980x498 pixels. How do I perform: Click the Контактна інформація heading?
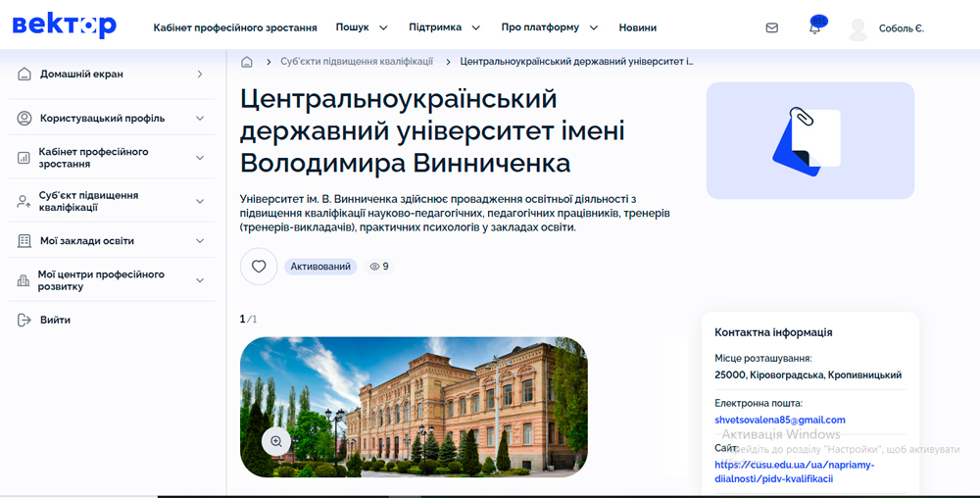click(x=773, y=332)
